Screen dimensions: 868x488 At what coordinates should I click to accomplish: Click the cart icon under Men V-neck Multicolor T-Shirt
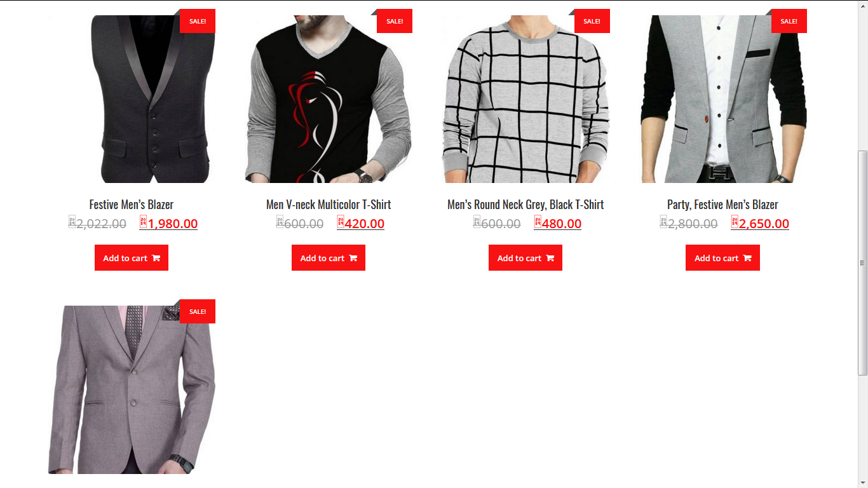point(353,258)
